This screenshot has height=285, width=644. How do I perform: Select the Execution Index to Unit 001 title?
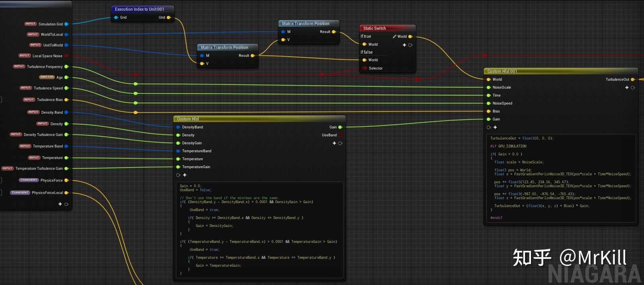pyautogui.click(x=139, y=9)
